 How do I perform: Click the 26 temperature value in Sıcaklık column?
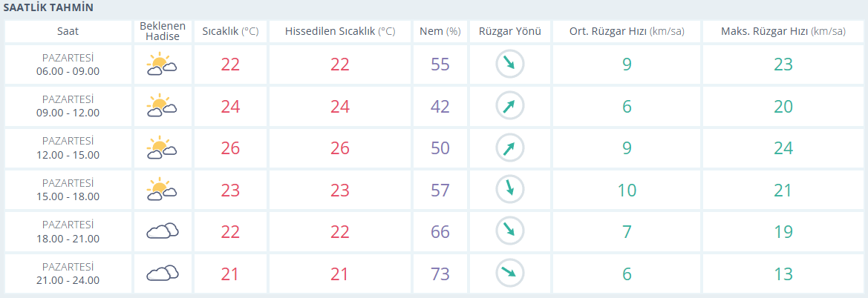[x=230, y=148]
